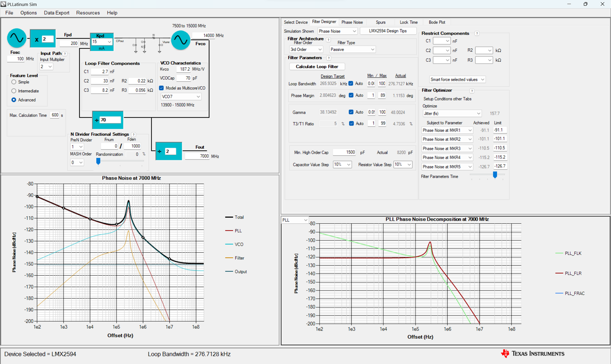Switch to the Bode Plot tab
This screenshot has height=364, width=611.
click(x=437, y=22)
